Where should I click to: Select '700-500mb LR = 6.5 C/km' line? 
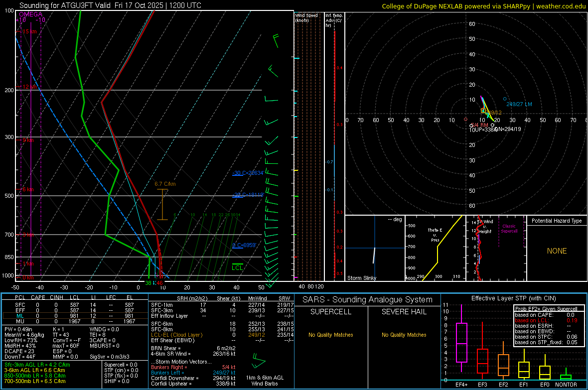click(x=35, y=381)
